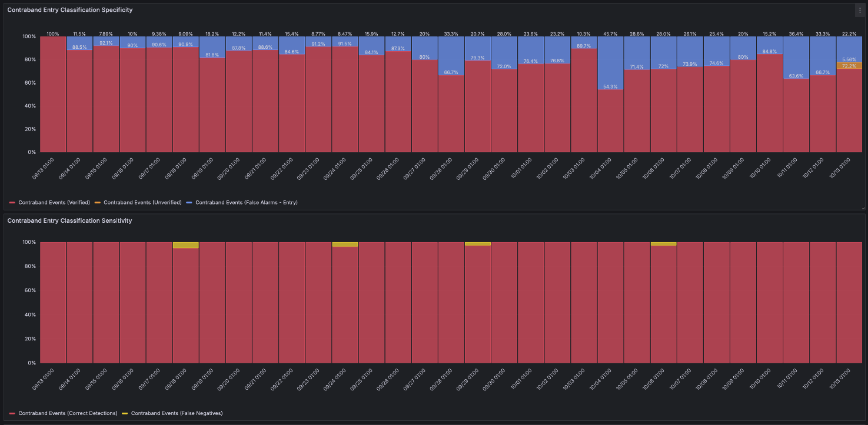This screenshot has width=868, height=425.
Task: Click the 54.3% value label
Action: pos(610,87)
